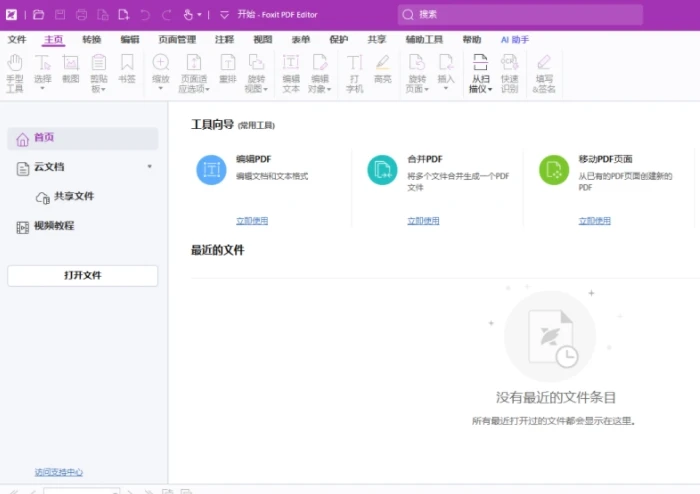Open the customize quick access toolbar dropdown
700x494 pixels.
tap(224, 15)
